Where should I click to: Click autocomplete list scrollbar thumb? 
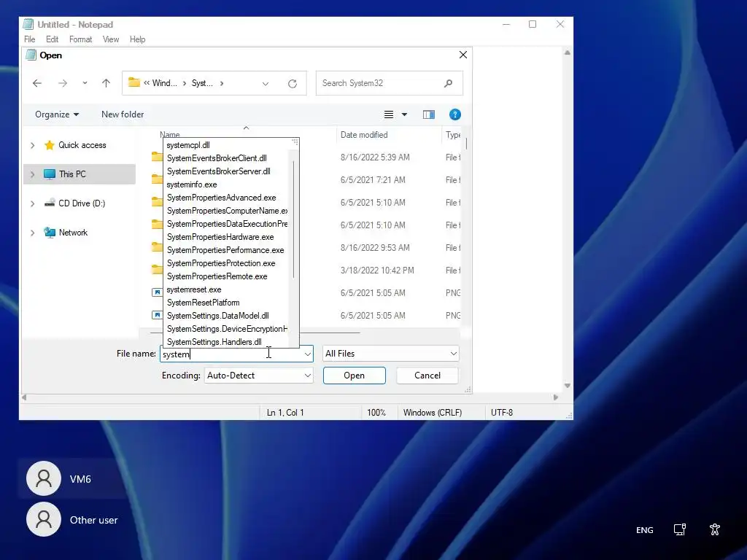coord(293,219)
